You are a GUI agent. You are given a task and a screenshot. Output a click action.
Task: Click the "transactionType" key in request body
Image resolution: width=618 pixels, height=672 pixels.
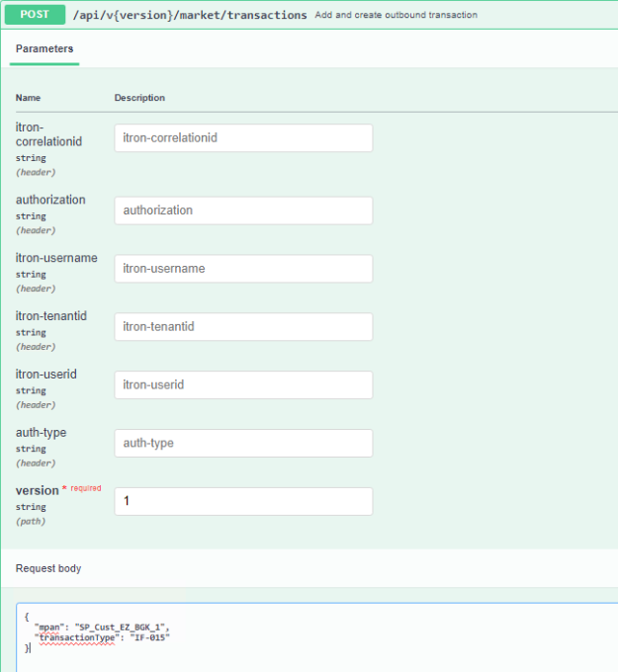click(x=77, y=637)
